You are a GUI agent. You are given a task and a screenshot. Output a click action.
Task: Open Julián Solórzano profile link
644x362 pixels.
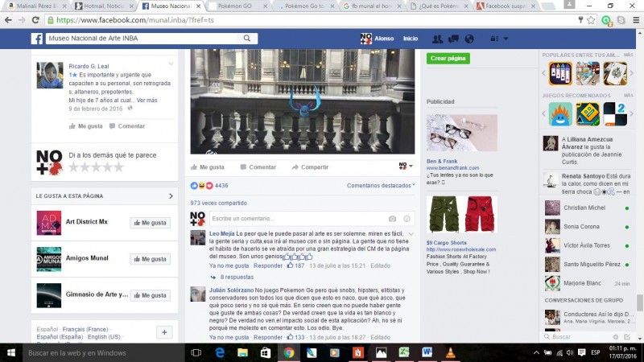coord(232,290)
